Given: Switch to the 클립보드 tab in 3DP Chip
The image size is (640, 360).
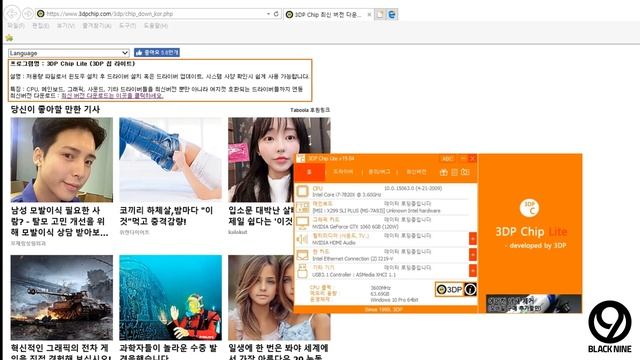Looking at the screenshot, I should (x=379, y=172).
